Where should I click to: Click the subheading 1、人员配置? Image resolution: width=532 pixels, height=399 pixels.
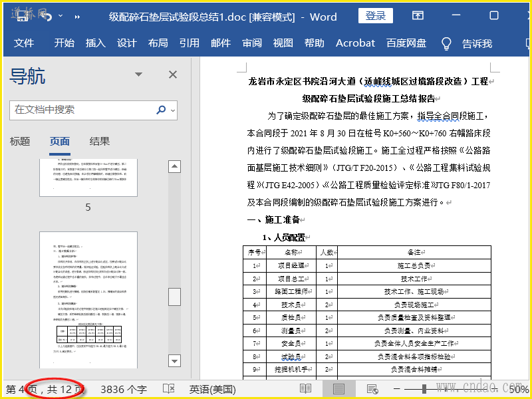click(x=284, y=237)
